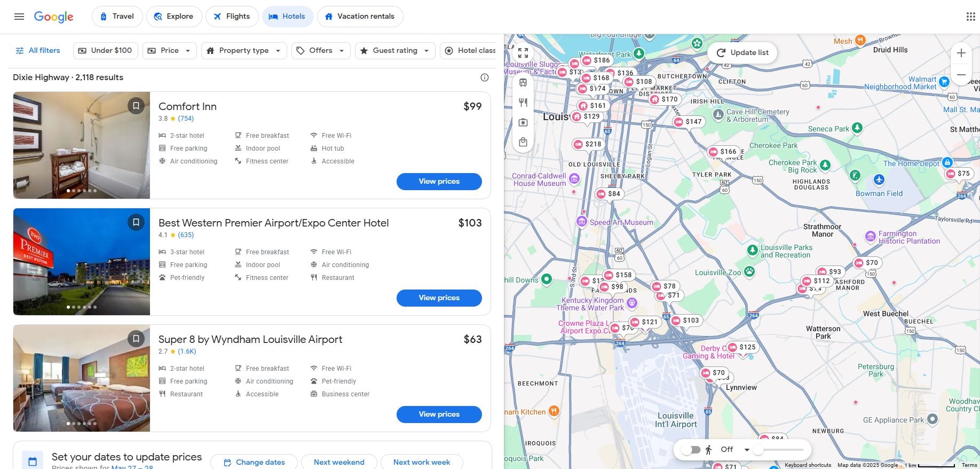Open the map Terms link

pyautogui.click(x=969, y=465)
